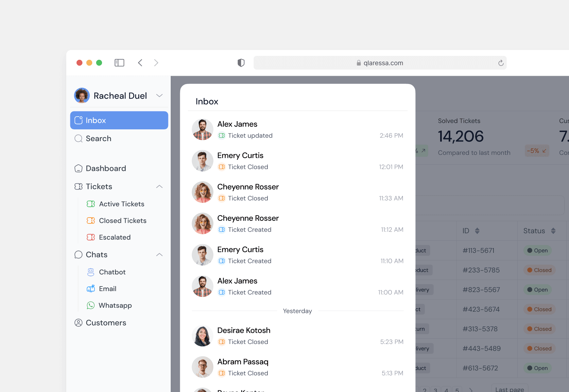The width and height of the screenshot is (569, 392).
Task: Open Chats section in sidebar
Action: [119, 254]
